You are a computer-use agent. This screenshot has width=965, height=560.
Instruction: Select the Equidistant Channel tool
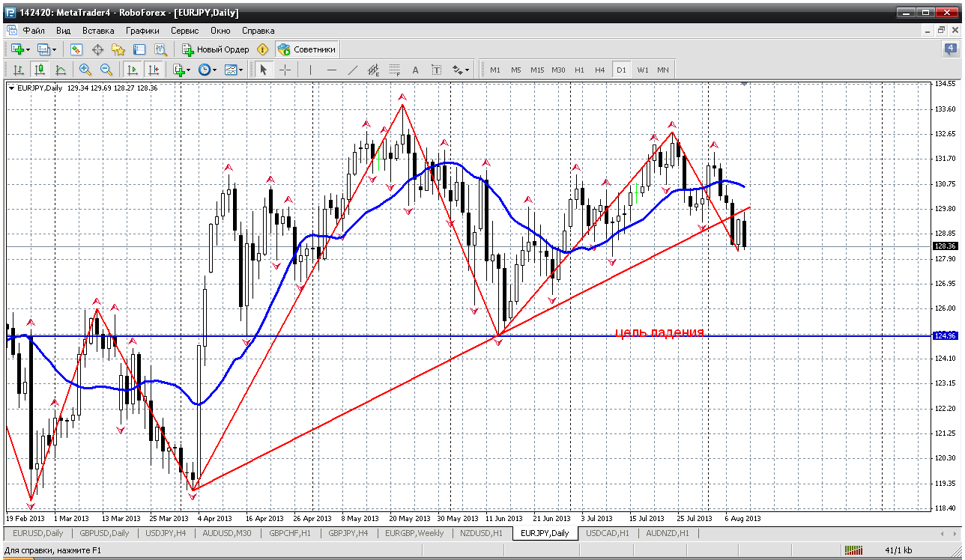[x=374, y=70]
